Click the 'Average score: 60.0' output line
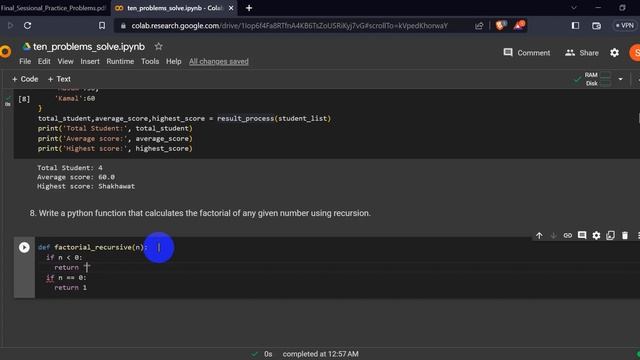 click(x=76, y=177)
